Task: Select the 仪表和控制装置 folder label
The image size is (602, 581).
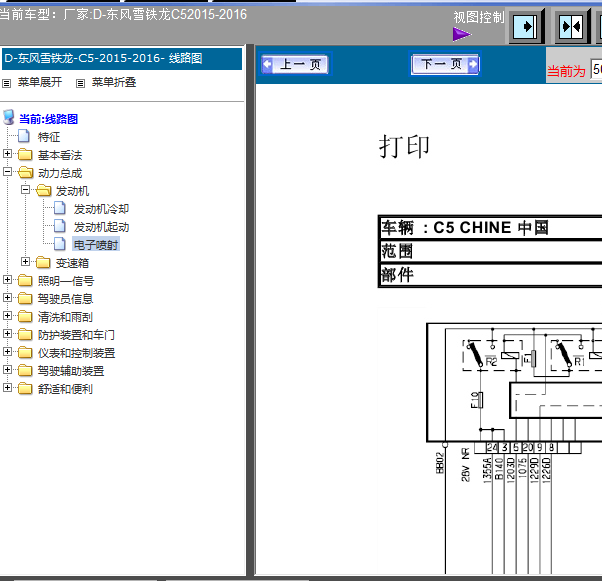Action: pyautogui.click(x=76, y=353)
